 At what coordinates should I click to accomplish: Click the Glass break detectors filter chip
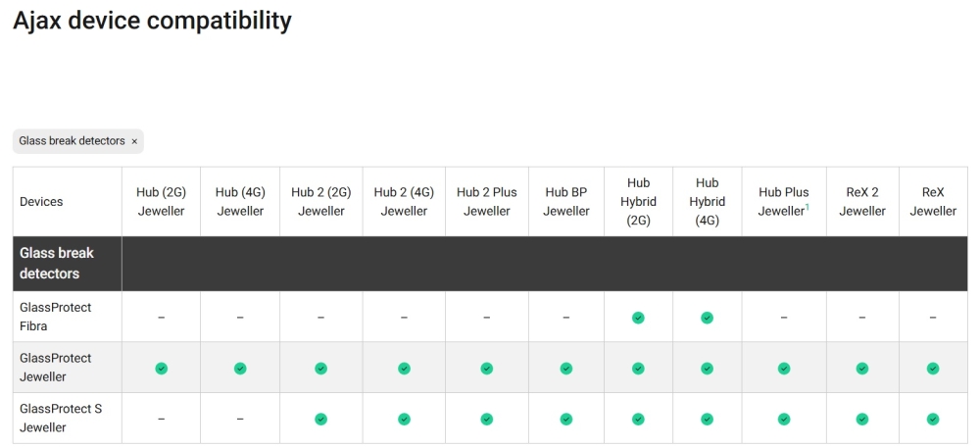pos(72,141)
